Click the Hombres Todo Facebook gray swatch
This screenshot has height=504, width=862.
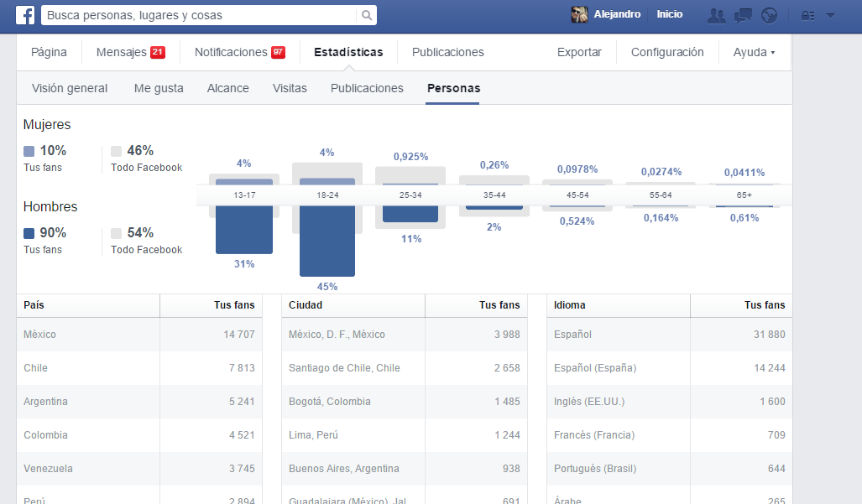pyautogui.click(x=116, y=233)
